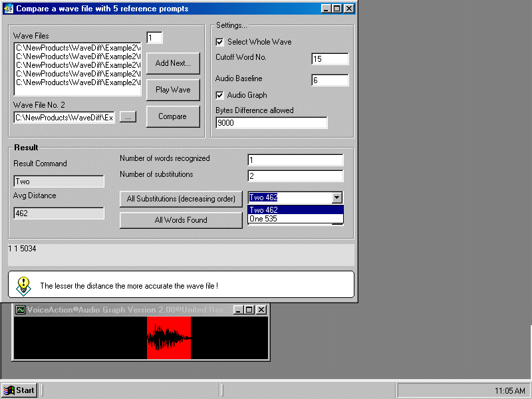Click the Audio Baseline field
The width and height of the screenshot is (532, 399).
[x=330, y=80]
